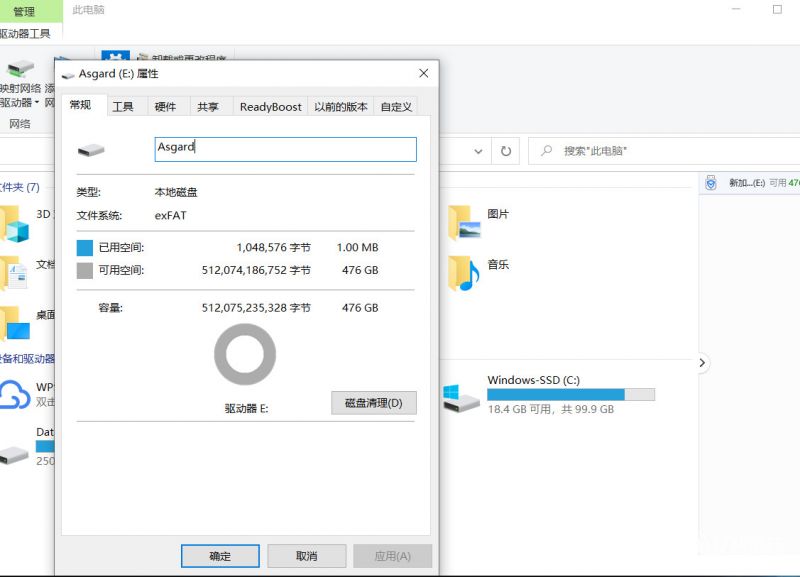Image resolution: width=800 pixels, height=577 pixels.
Task: Click the 驱动器工具 ribbon tab
Action: tap(26, 34)
